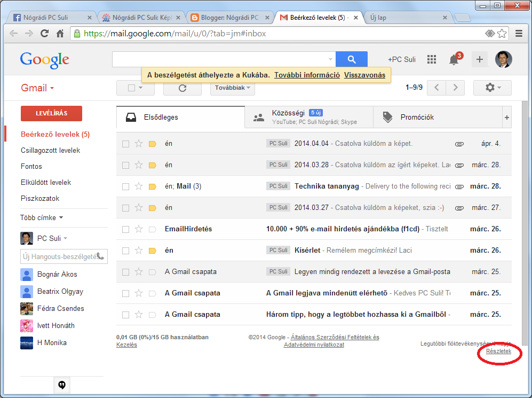This screenshot has width=532, height=398.
Task: Click the plus share button in header
Action: [x=479, y=59]
